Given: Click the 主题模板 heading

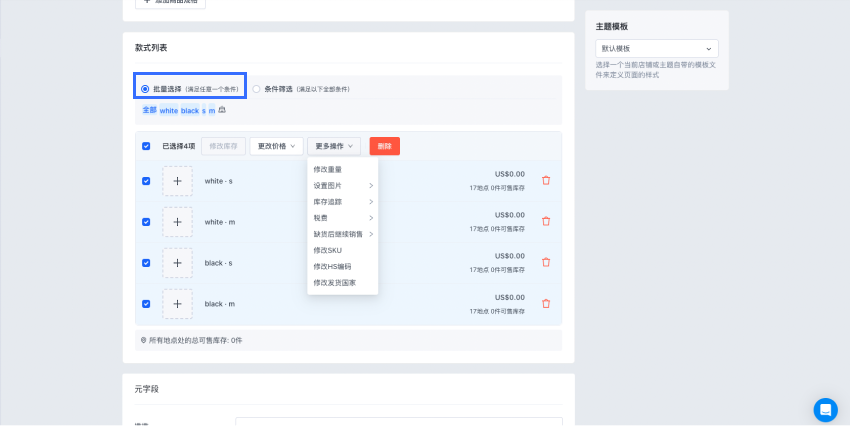Looking at the screenshot, I should 612,27.
